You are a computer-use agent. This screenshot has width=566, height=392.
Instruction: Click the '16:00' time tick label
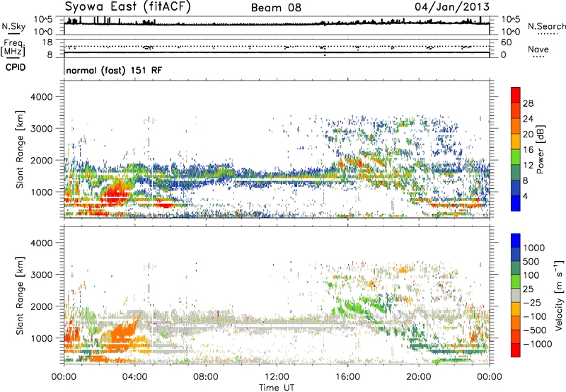pyautogui.click(x=347, y=377)
